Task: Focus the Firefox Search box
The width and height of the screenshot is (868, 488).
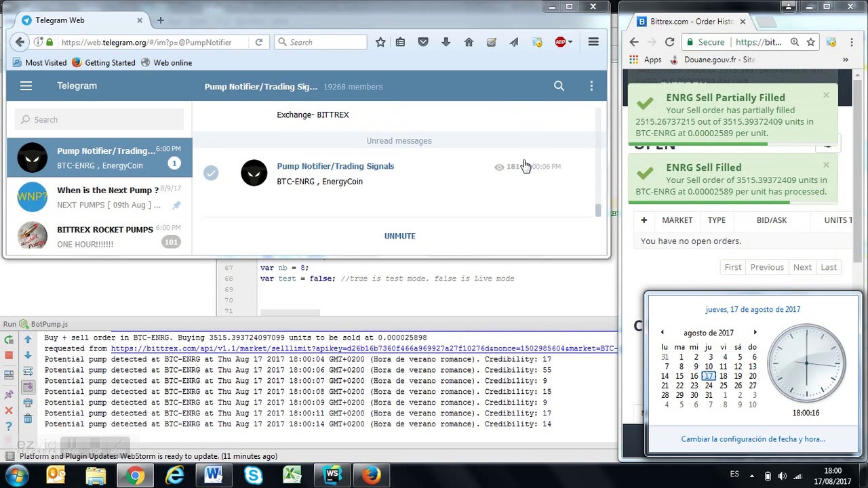Action: click(320, 42)
